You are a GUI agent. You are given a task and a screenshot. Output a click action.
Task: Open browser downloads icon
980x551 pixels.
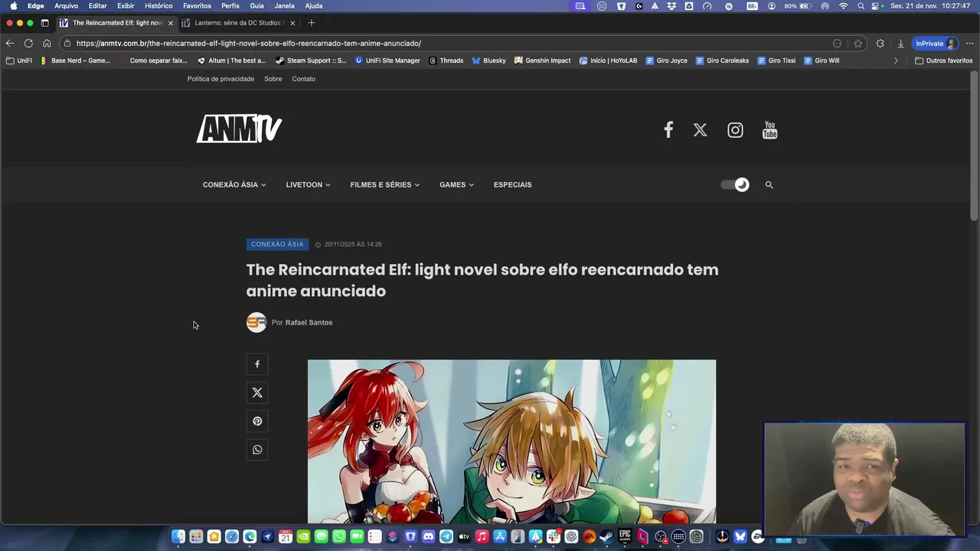click(900, 44)
